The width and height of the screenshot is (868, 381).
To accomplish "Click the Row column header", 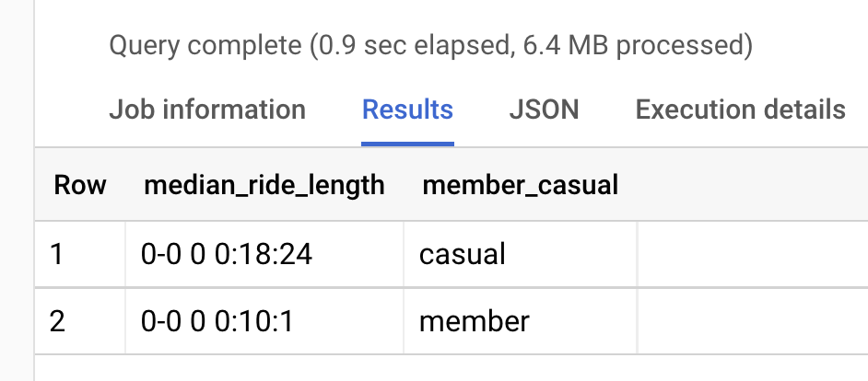I will click(x=80, y=185).
